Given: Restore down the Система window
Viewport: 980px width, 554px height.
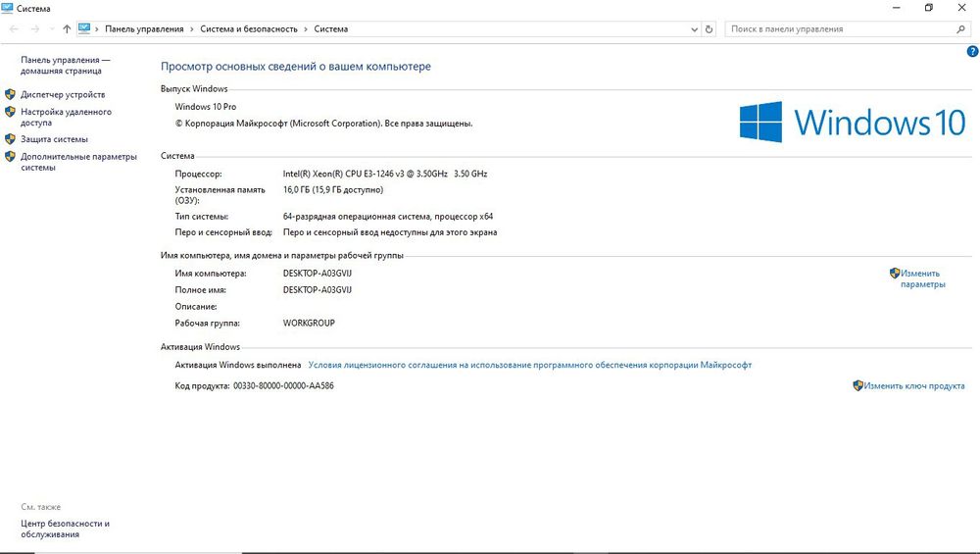Looking at the screenshot, I should click(929, 8).
